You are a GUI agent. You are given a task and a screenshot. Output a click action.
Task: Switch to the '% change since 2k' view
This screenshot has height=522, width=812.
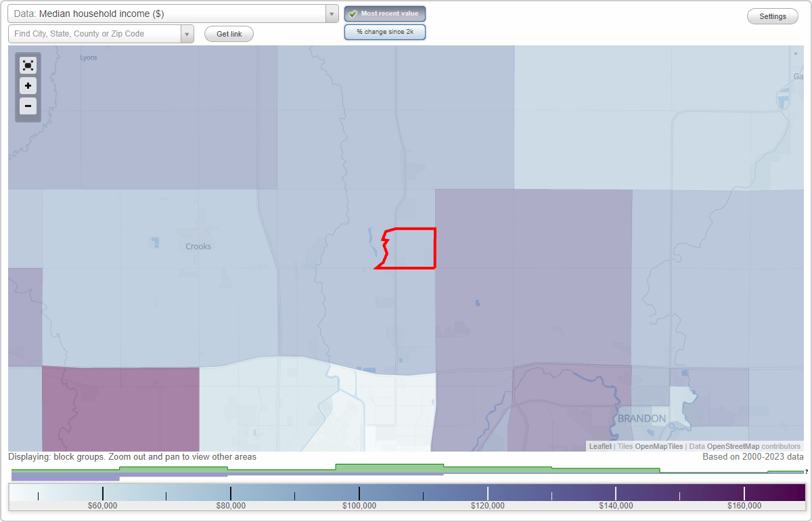pos(385,31)
